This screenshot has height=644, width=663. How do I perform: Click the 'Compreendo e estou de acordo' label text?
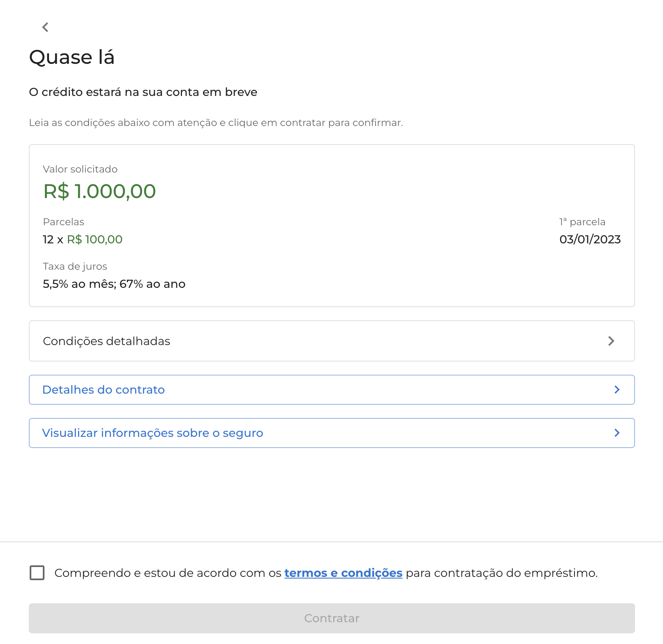click(x=168, y=573)
